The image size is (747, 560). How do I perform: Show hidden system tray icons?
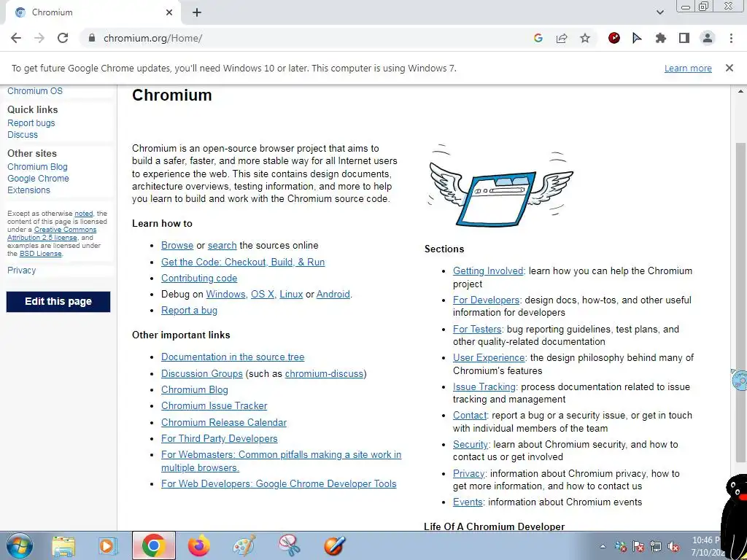point(603,547)
